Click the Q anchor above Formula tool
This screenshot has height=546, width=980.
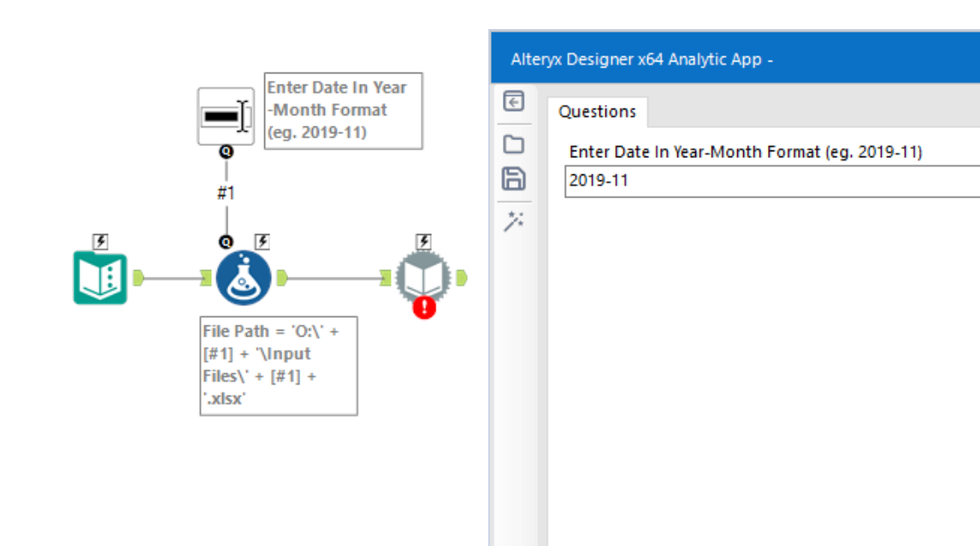226,242
